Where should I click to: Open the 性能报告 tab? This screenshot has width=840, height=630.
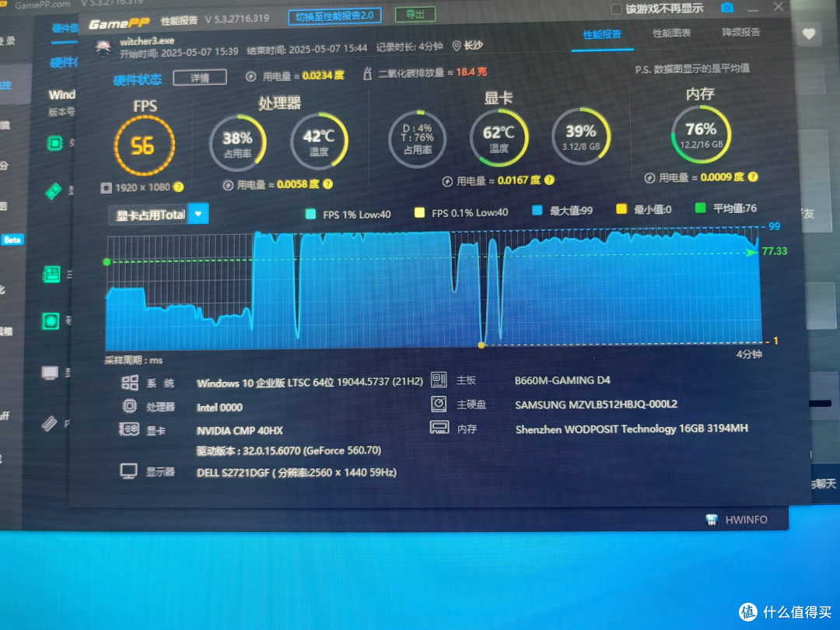(602, 35)
